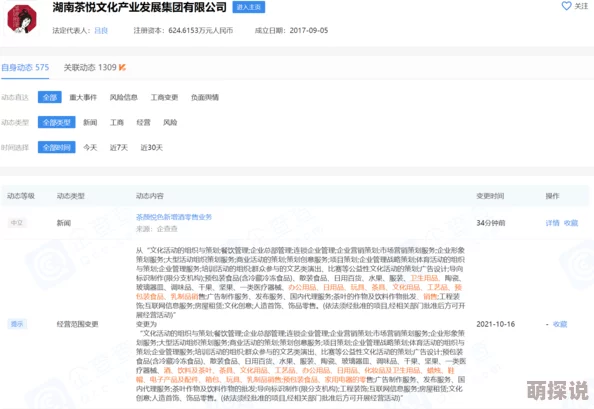This screenshot has height=409, width=594.
Task: Click the 变更时间 column header
Action: pos(490,196)
